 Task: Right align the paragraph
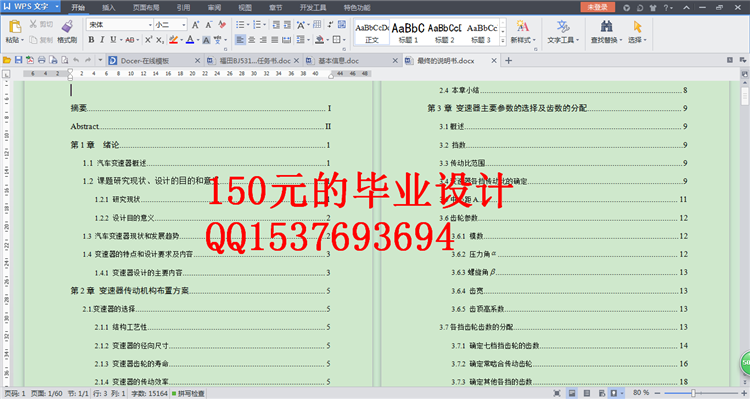point(263,40)
